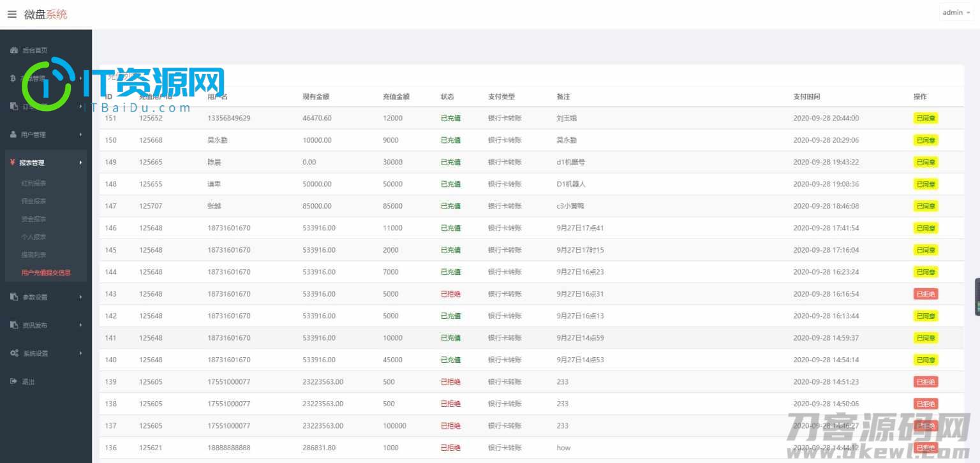Click balance 85000.00 in row 147
The width and height of the screenshot is (980, 463).
317,206
